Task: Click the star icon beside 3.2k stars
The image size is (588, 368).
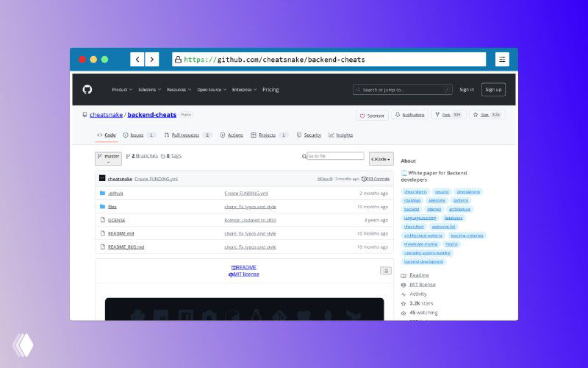Action: pos(404,303)
